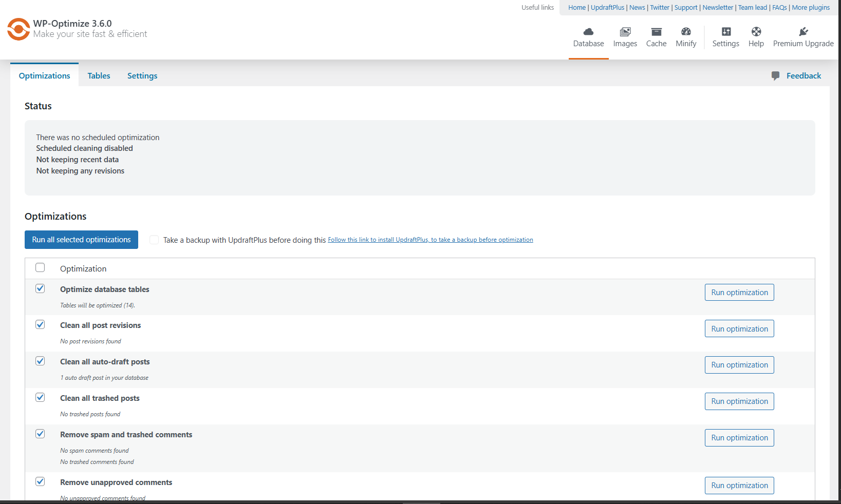Click the Premium Upgrade plug icon
841x504 pixels.
pos(803,32)
